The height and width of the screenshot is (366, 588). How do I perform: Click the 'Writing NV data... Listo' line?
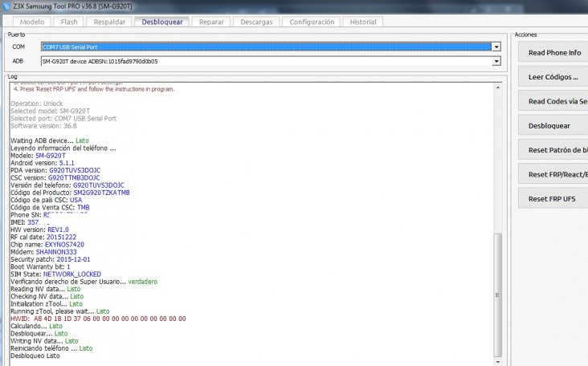[44, 341]
